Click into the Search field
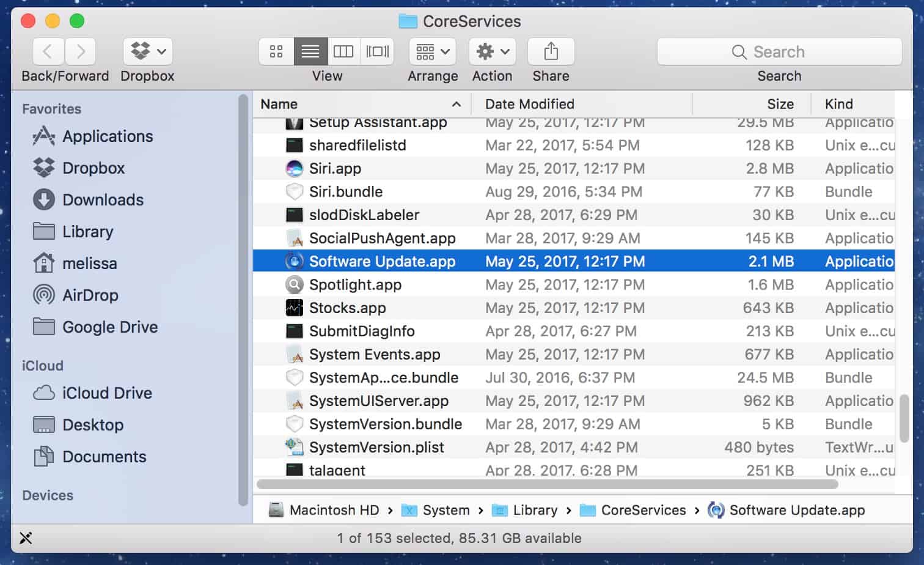 tap(779, 51)
